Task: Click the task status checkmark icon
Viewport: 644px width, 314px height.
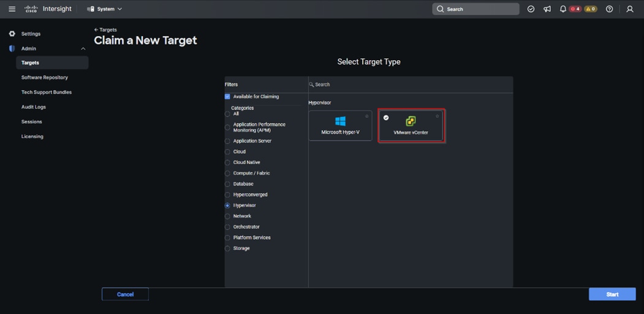Action: click(x=531, y=9)
